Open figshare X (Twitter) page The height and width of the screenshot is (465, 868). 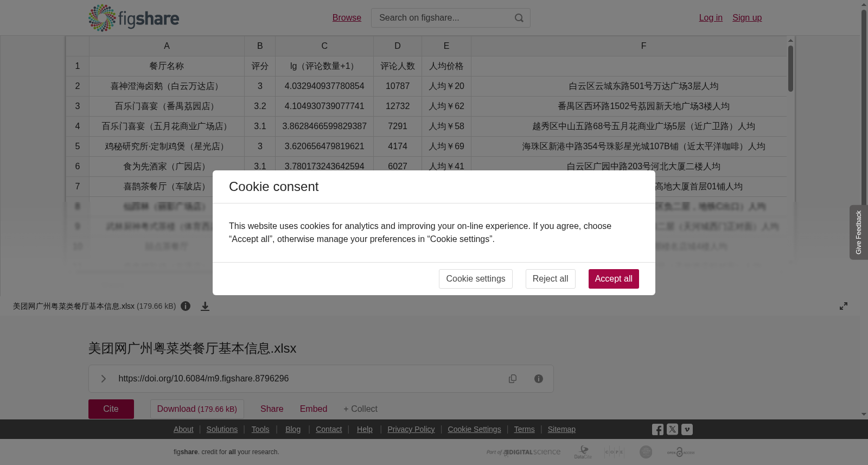click(x=672, y=429)
